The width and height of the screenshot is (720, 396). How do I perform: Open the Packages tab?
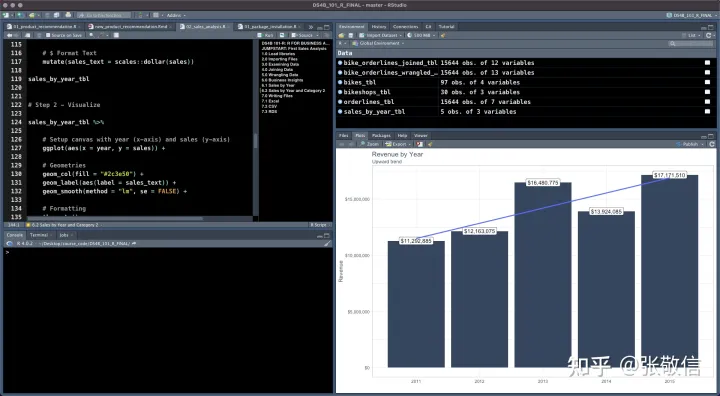click(x=381, y=136)
